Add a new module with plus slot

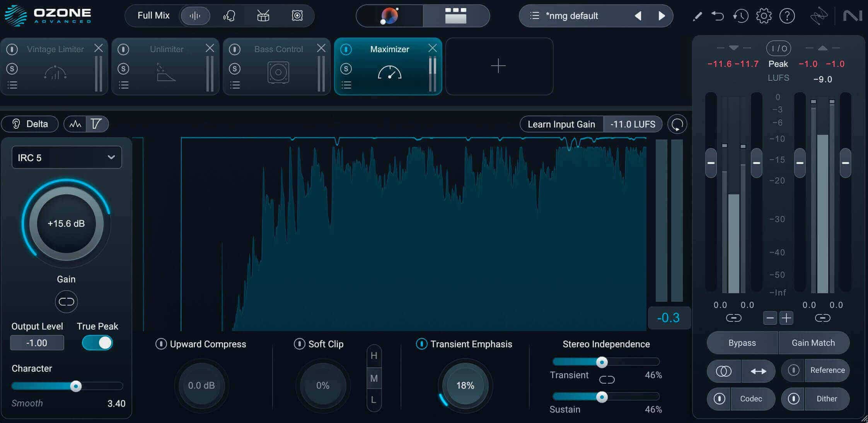point(499,66)
